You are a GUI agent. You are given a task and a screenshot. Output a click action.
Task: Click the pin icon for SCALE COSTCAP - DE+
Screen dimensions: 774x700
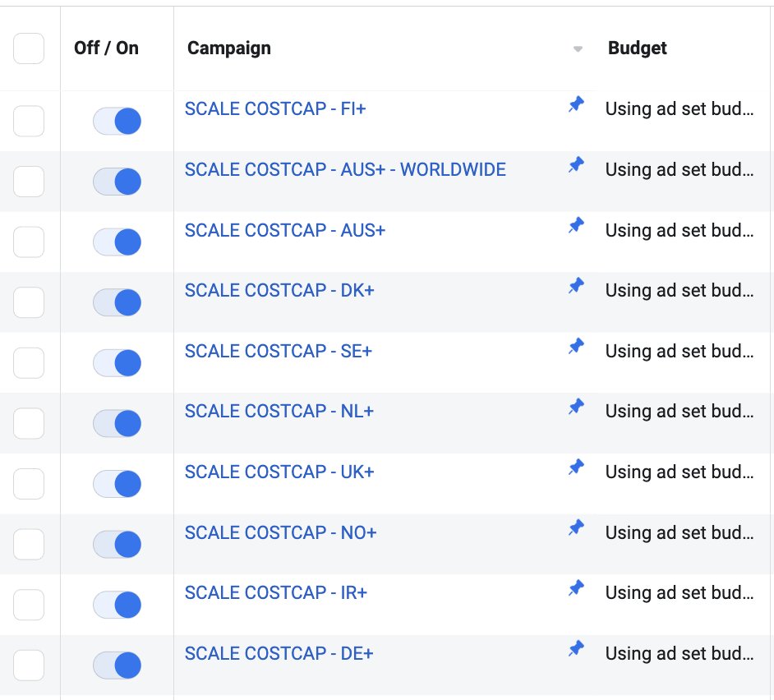(x=576, y=648)
